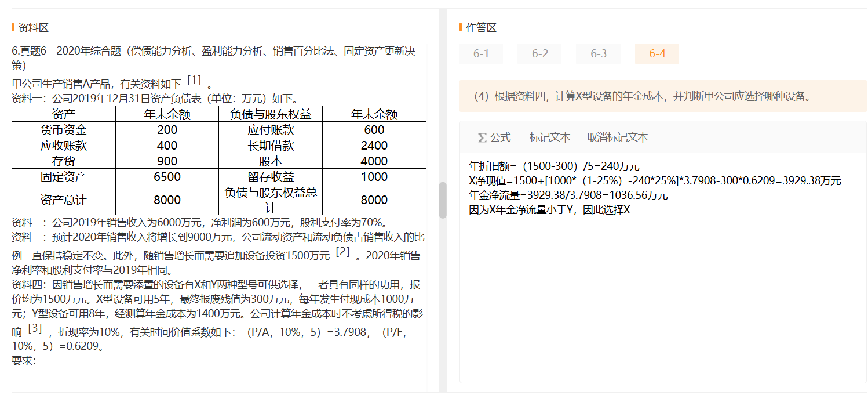Image resolution: width=868 pixels, height=395 pixels.
Task: Select the 6-3 question tab
Action: (x=598, y=54)
